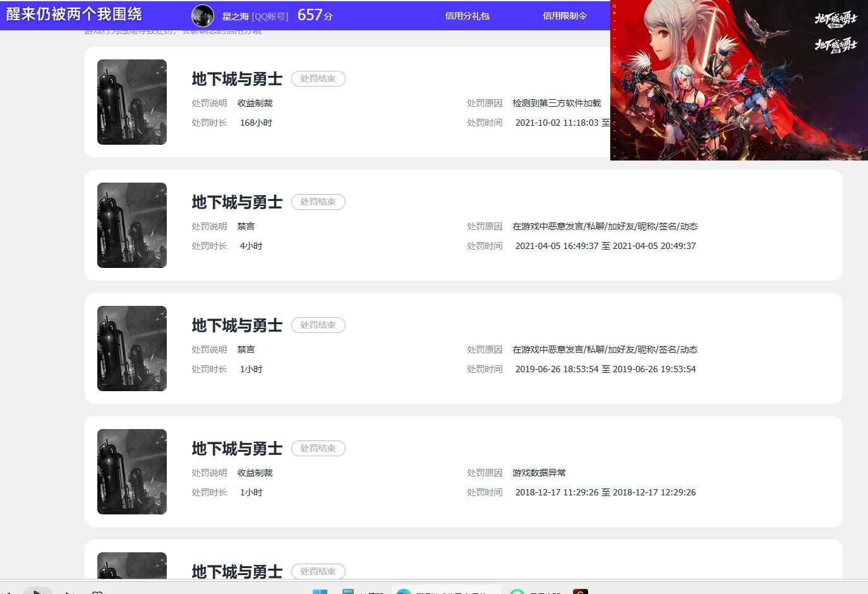The image size is (868, 594).
Task: Click the 2021-10-02 11:18:03 start time
Action: pyautogui.click(x=557, y=123)
